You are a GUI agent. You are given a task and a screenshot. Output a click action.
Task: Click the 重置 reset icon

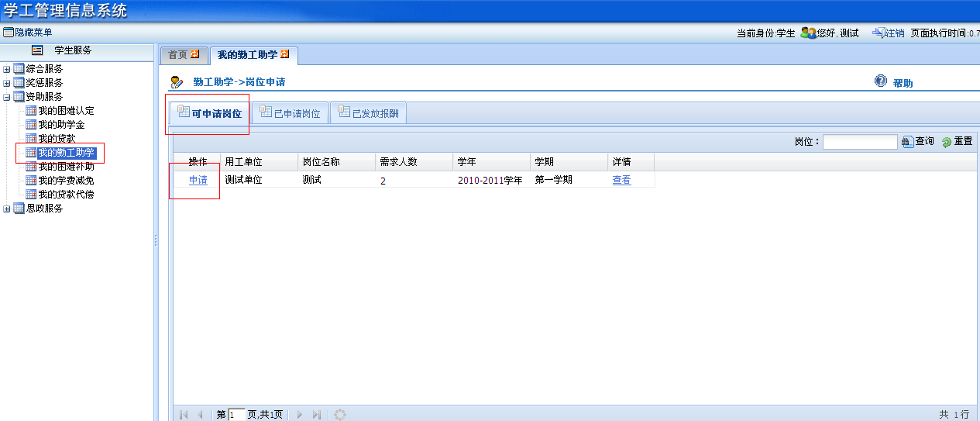point(947,143)
